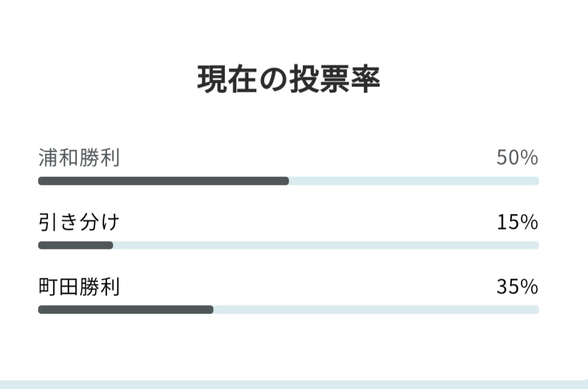Viewport: 588px width, 389px height.
Task: Select the 引き分け label
Action: (x=79, y=222)
